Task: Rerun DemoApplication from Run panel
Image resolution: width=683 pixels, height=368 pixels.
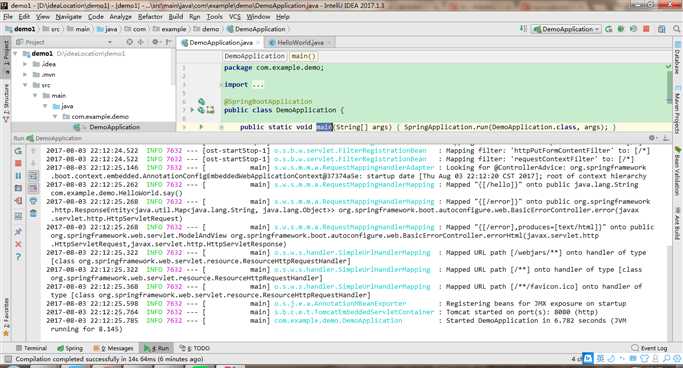Action: pos(18,151)
